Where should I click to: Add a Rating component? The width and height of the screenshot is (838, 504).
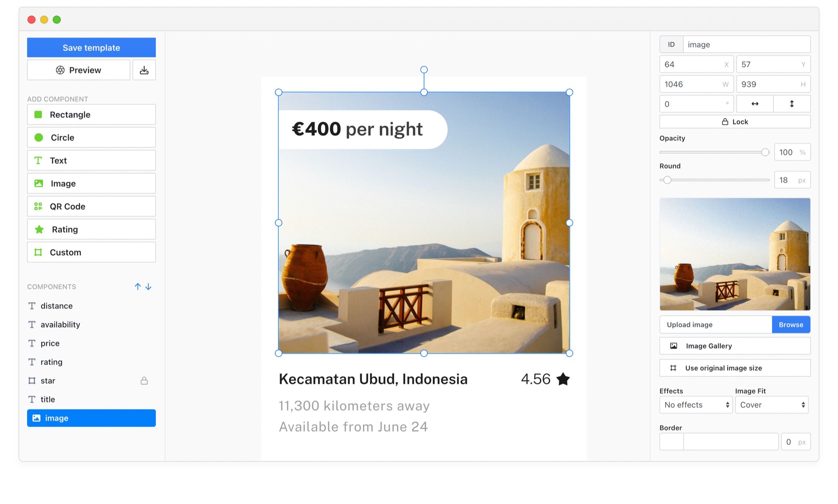[91, 229]
